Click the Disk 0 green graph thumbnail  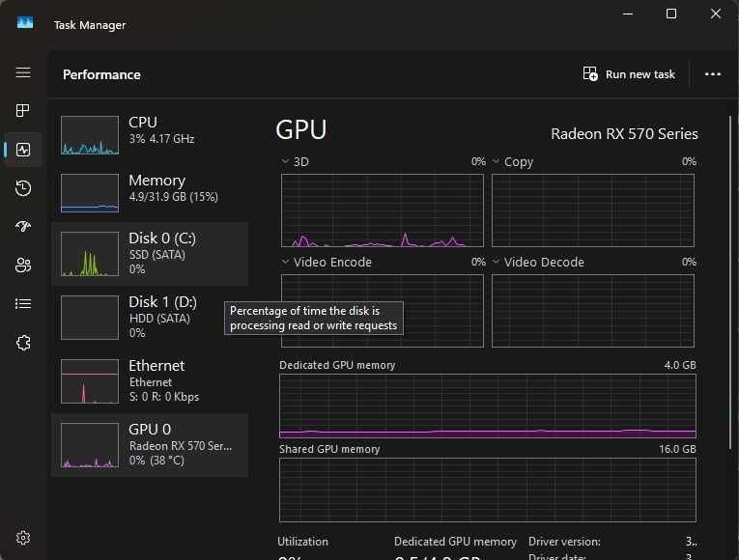[90, 254]
